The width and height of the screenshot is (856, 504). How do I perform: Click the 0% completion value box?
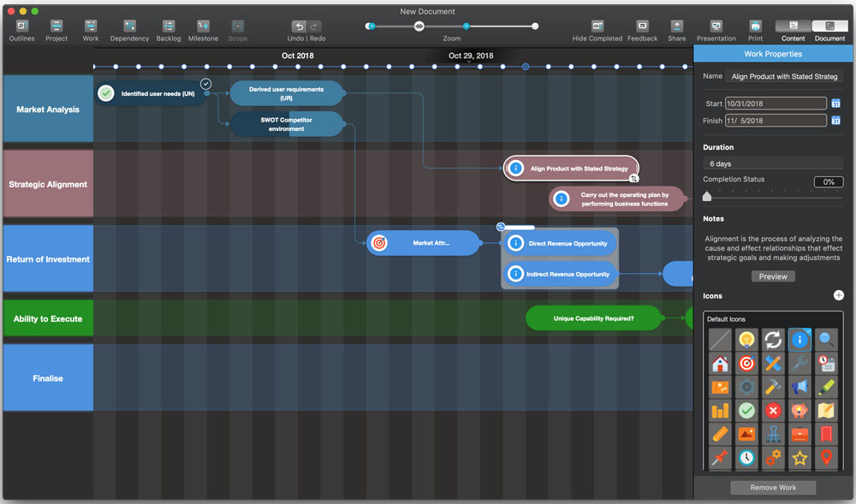coord(829,181)
